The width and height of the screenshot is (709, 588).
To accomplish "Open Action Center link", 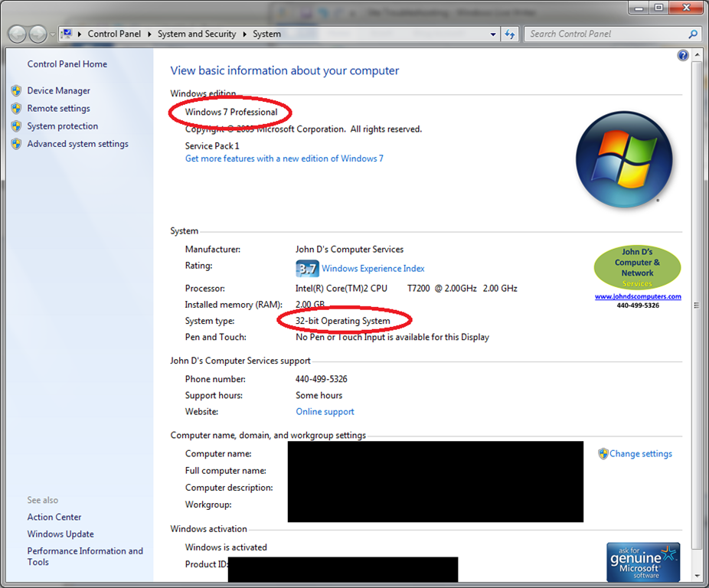I will pos(54,517).
